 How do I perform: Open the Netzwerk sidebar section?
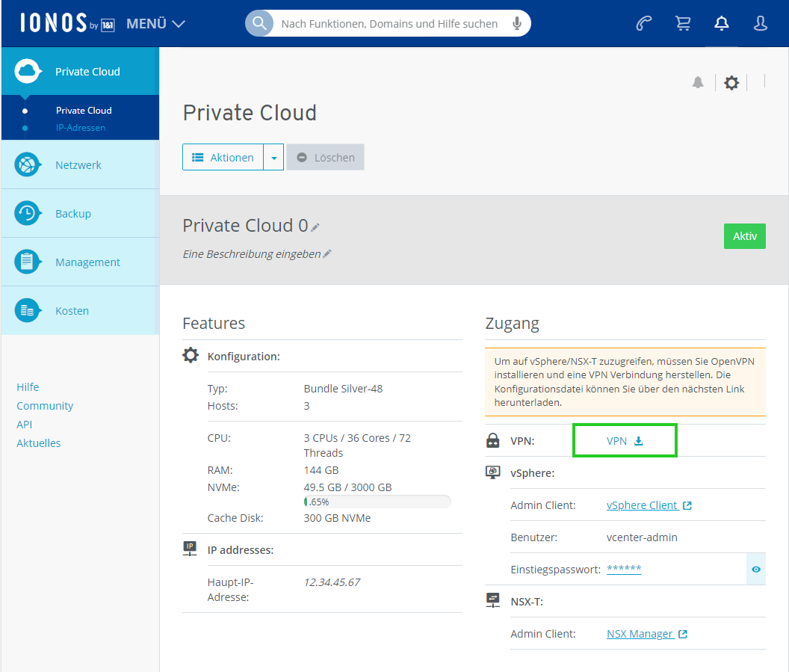81,164
